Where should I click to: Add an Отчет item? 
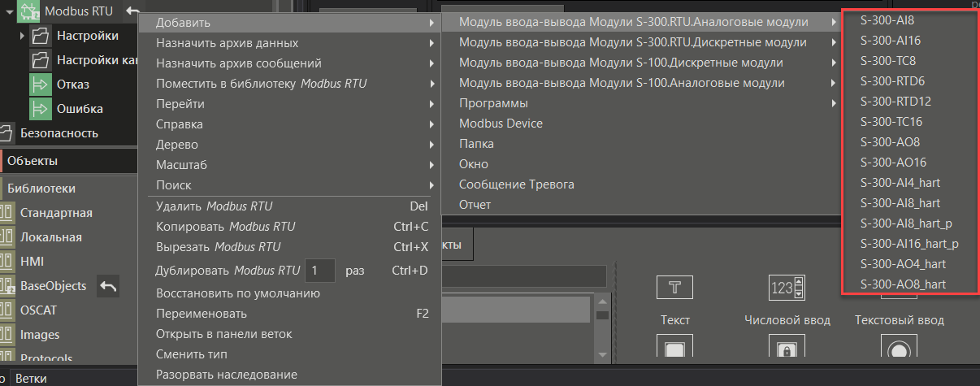[x=643, y=205]
